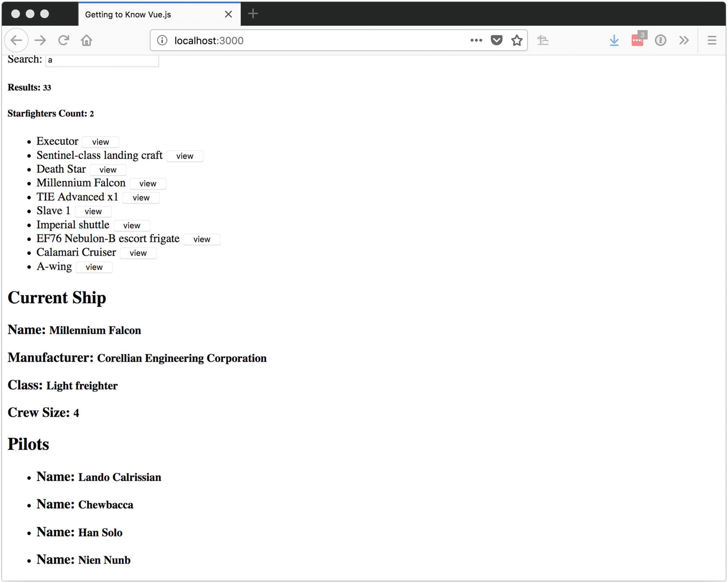Open the downloads arrow icon
Image resolution: width=728 pixels, height=583 pixels.
point(614,40)
